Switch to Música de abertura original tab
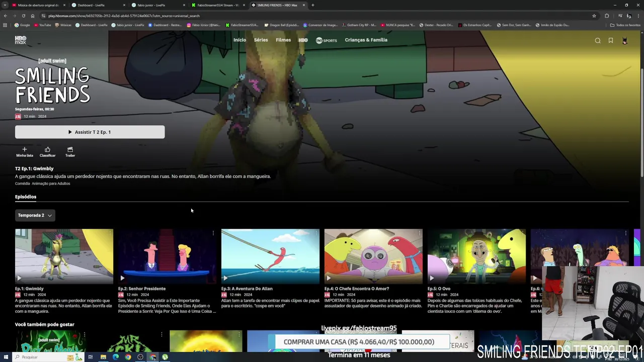644x362 pixels. click(38, 5)
